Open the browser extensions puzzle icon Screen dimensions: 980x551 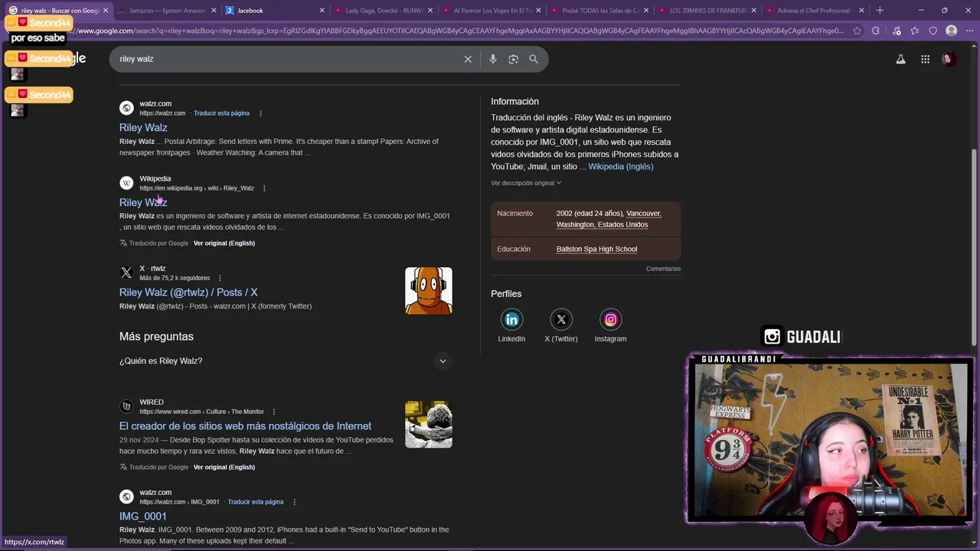(x=876, y=31)
